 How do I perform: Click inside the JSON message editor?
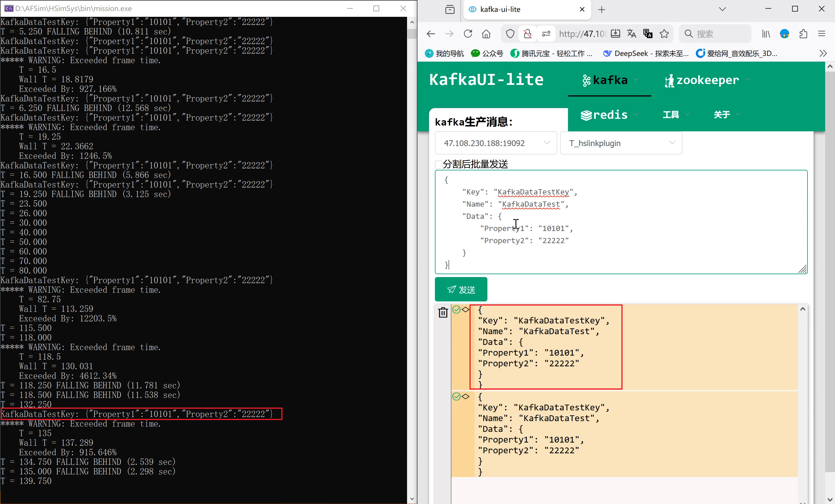point(620,222)
